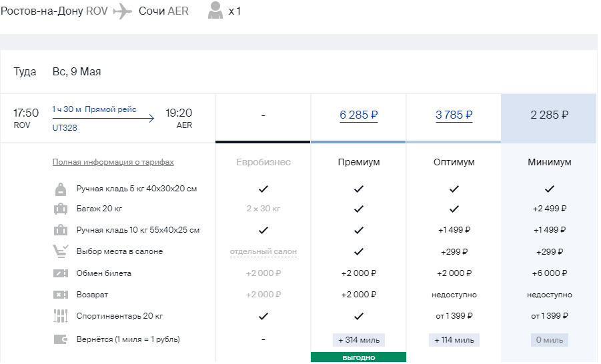Click +2 000 ₽ refund fee in Премиум
Screen dimensions: 601x364
tap(359, 295)
